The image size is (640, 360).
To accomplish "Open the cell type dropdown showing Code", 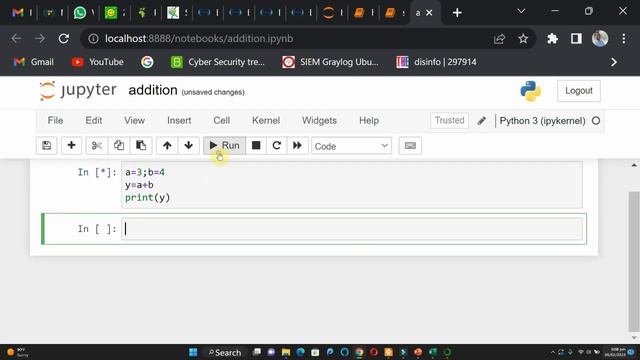I will (351, 146).
